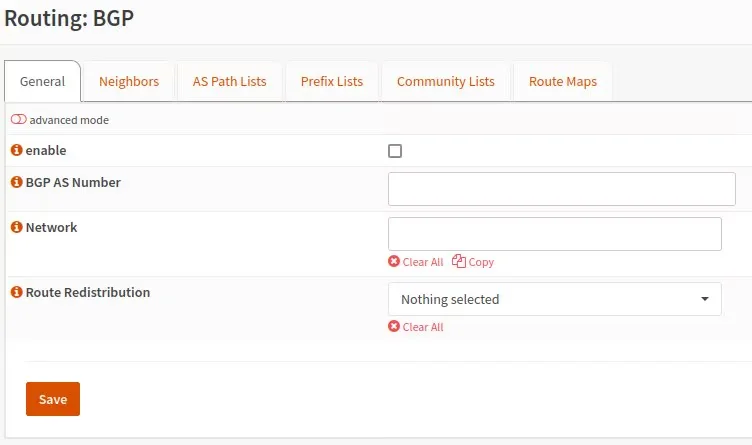Screen dimensions: 752x445
Task: Switch to the Neighbors tab
Action: [x=129, y=82]
